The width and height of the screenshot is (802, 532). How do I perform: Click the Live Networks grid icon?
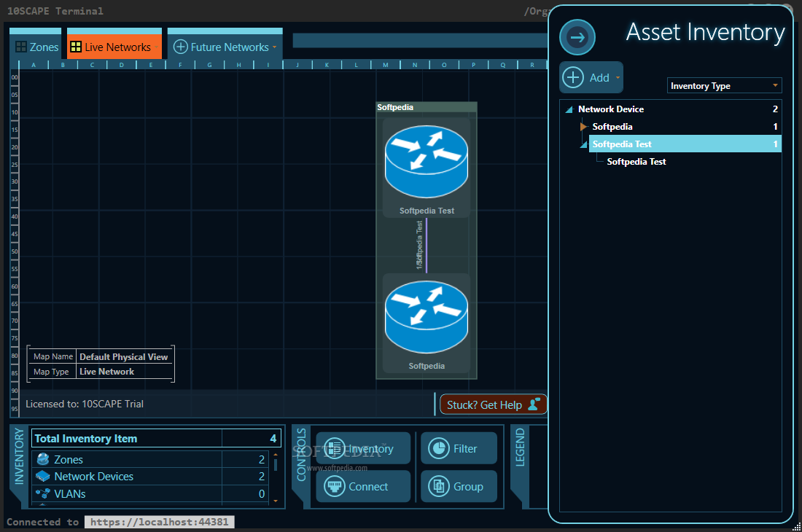[x=76, y=47]
